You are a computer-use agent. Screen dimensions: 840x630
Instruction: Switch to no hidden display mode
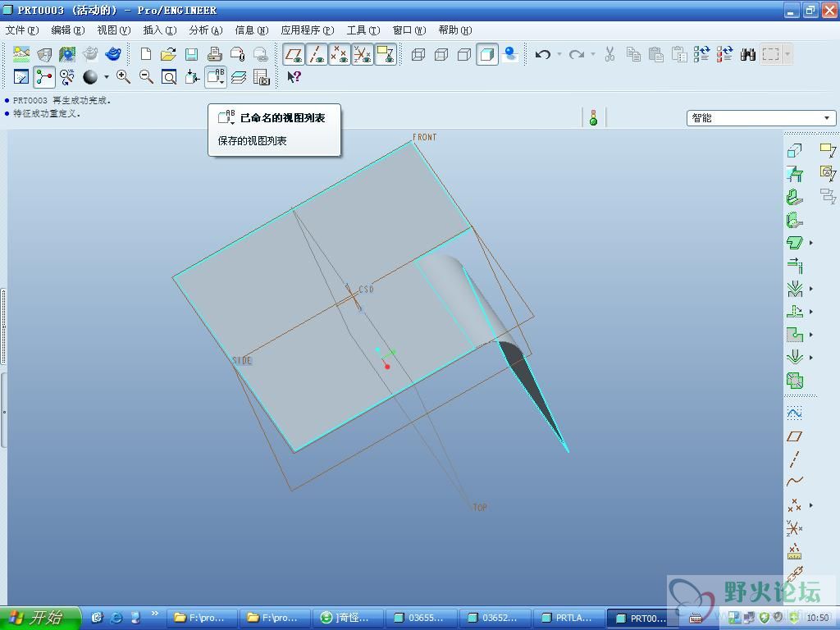464,54
